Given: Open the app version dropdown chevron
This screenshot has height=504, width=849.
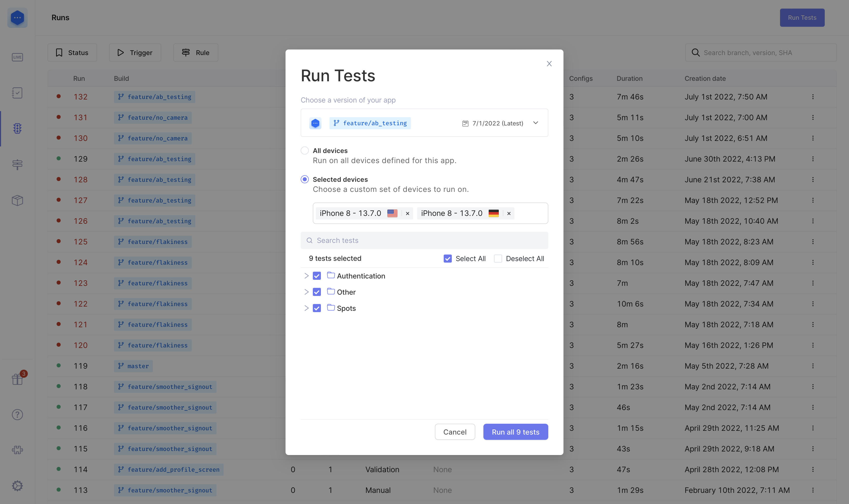Looking at the screenshot, I should 535,123.
